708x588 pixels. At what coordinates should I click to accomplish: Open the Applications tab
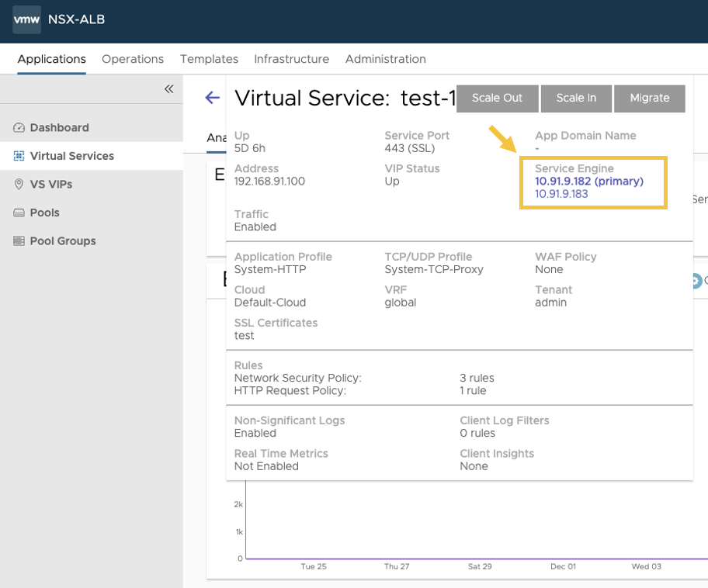(51, 59)
